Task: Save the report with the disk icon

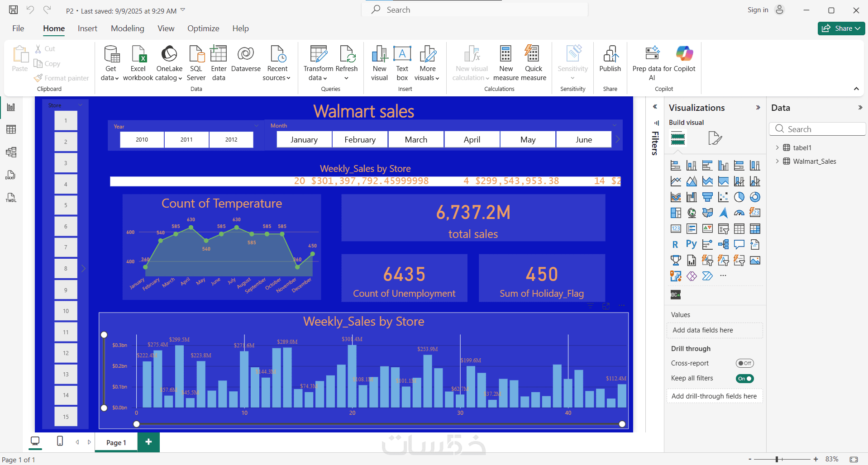Action: [14, 10]
